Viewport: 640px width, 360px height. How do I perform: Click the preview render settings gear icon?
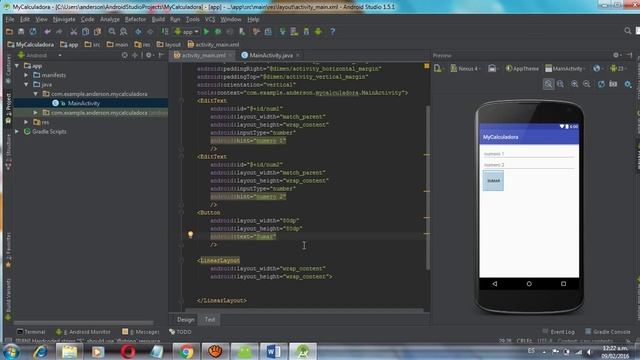(628, 84)
